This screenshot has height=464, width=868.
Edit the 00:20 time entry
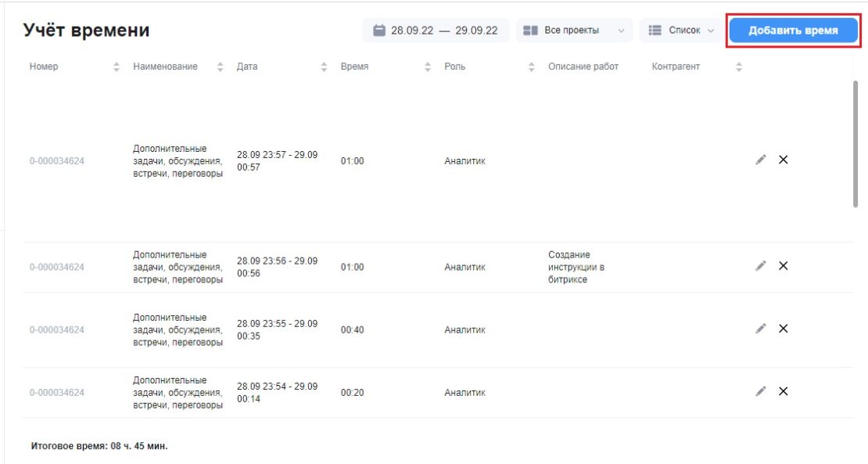(761, 391)
